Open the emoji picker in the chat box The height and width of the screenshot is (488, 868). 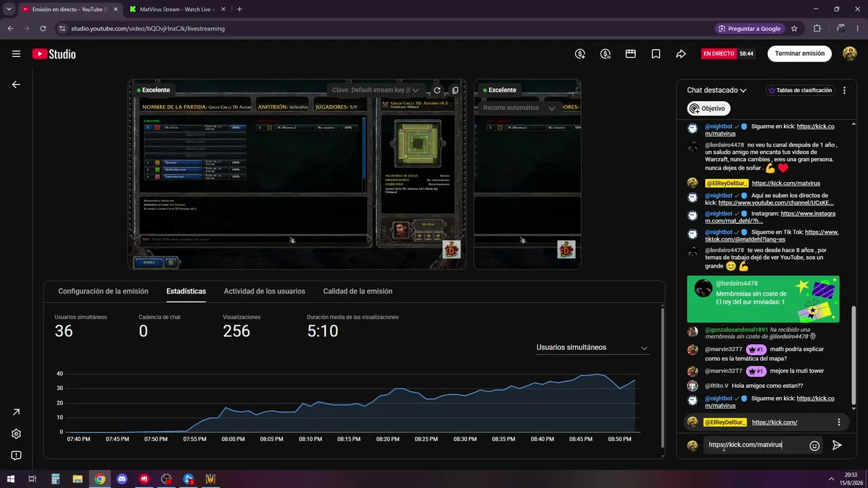[815, 445]
